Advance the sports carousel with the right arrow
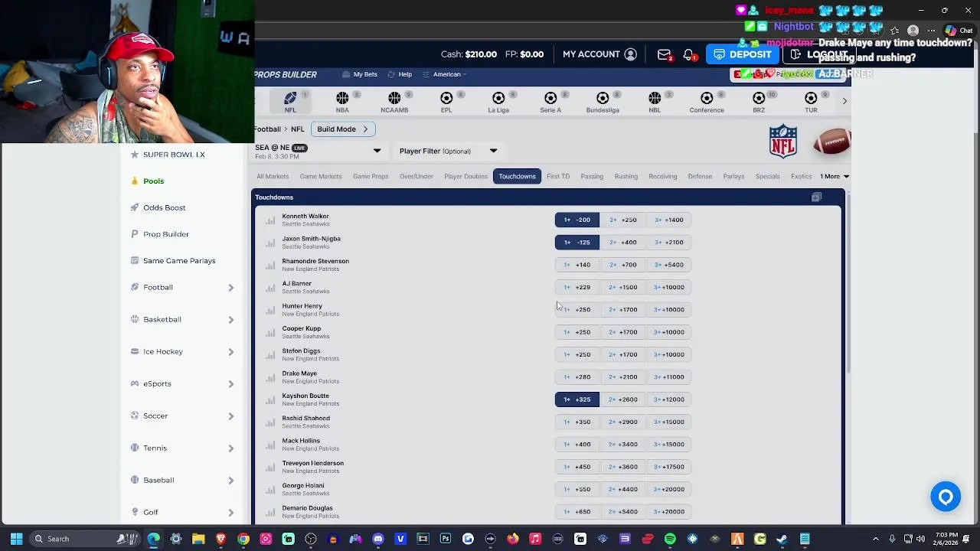 click(844, 101)
